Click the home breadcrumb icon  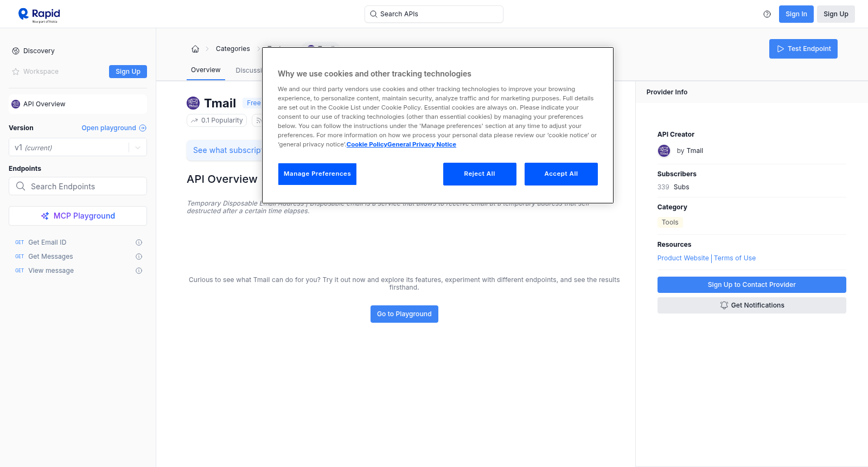pyautogui.click(x=195, y=49)
